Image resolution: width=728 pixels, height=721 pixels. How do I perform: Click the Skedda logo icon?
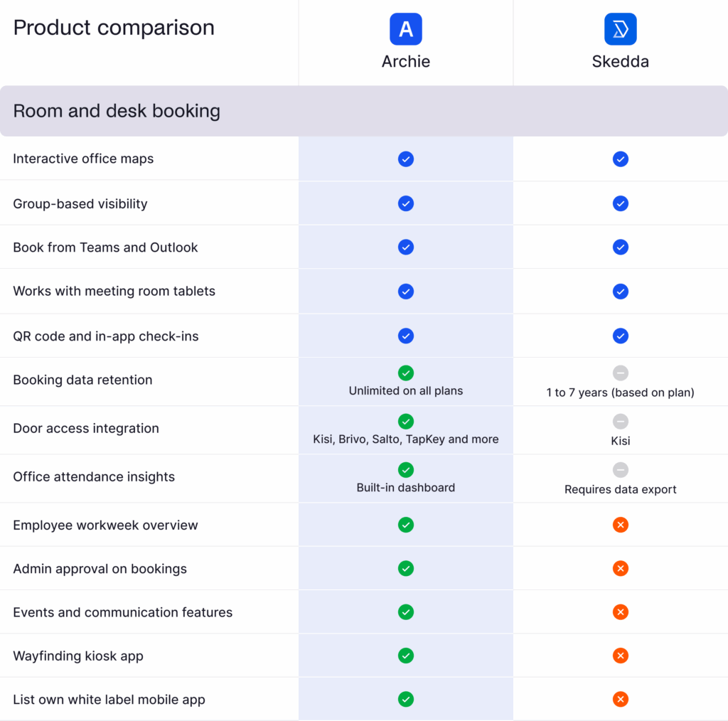click(620, 29)
